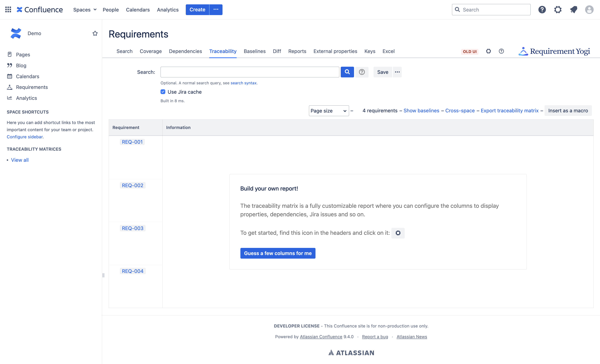Open the Requirement Yogi settings gear
The height and width of the screenshot is (364, 600).
click(x=488, y=51)
